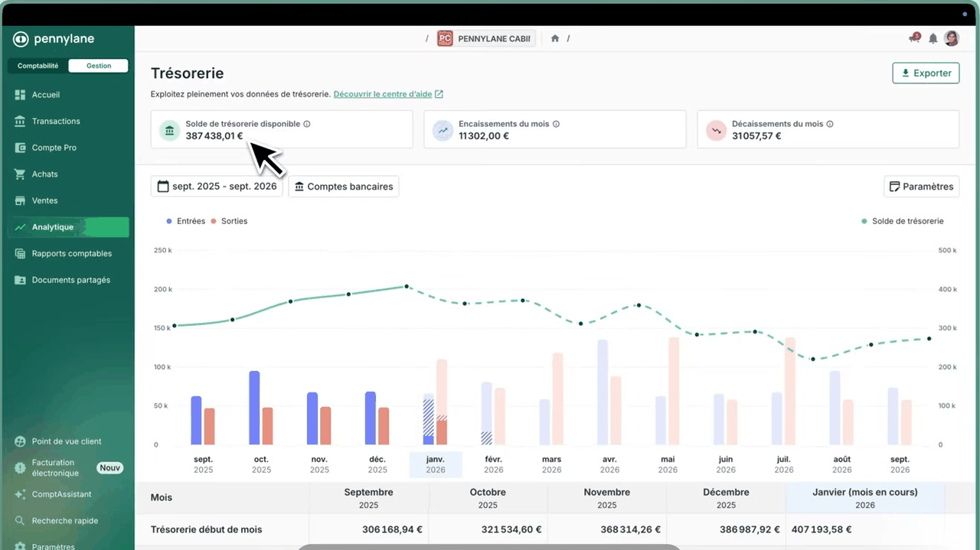Screen dimensions: 980x550
Task: Click info icon next to Encaissements du mois
Action: pyautogui.click(x=556, y=124)
